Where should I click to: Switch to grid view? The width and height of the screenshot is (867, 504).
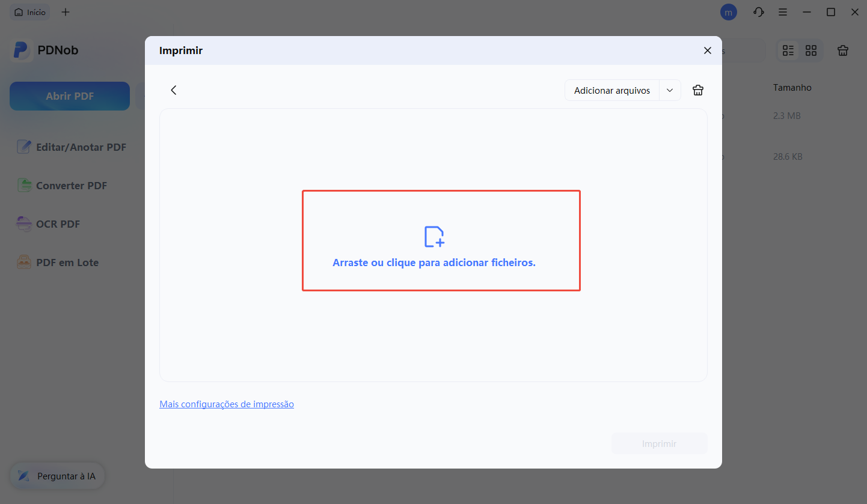point(811,50)
